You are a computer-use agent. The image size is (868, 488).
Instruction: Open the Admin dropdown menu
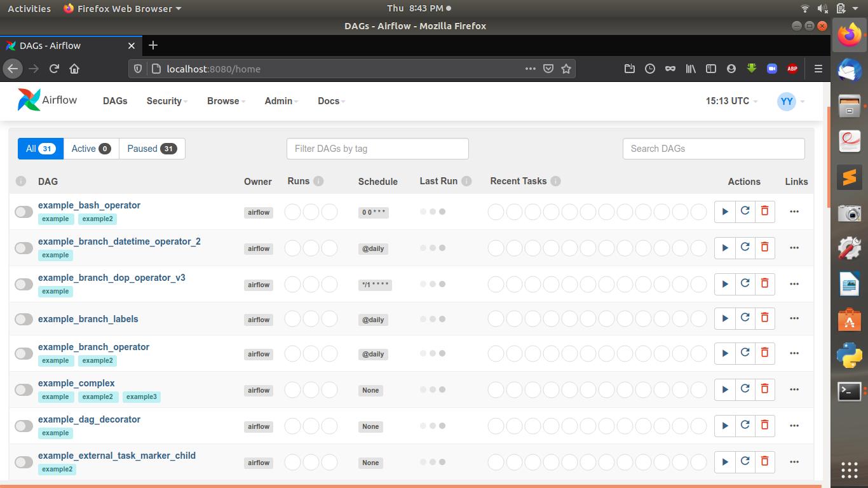[278, 100]
